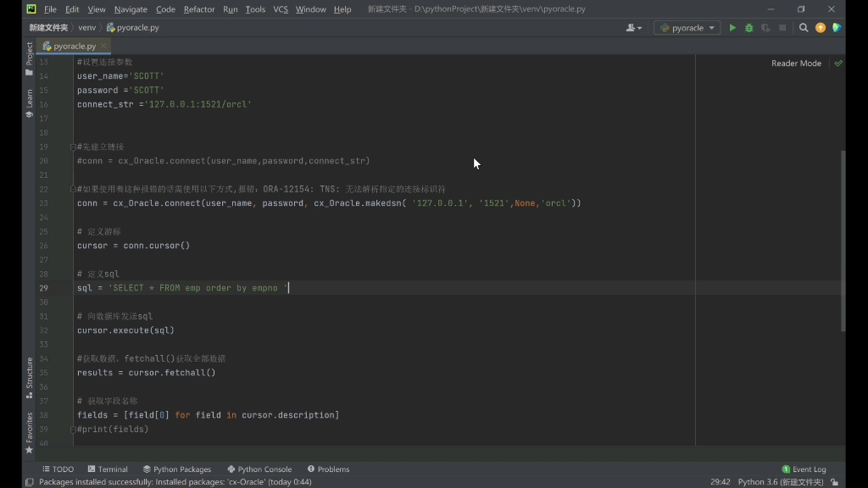Toggle the Favorites panel
Viewport: 868px width, 488px height.
(28, 428)
